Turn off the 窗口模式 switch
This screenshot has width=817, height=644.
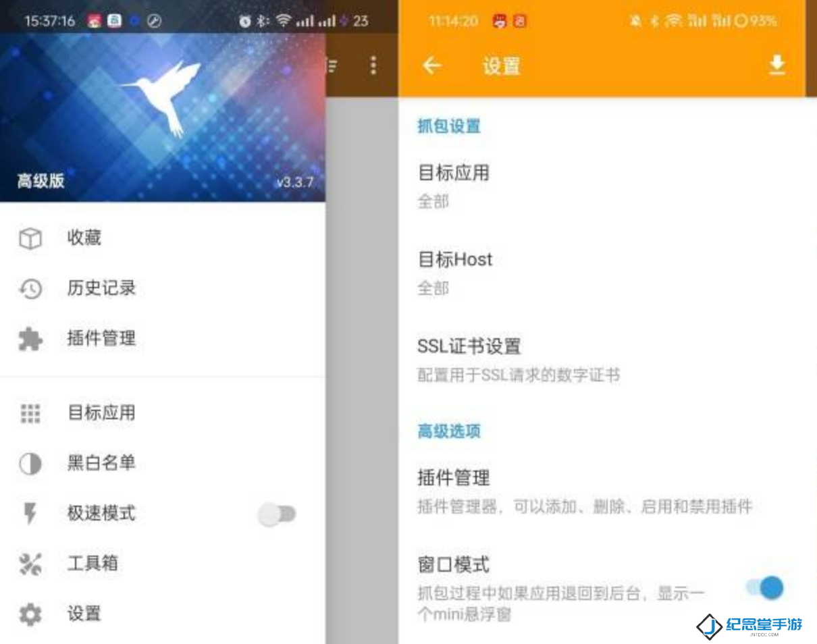[x=764, y=587]
